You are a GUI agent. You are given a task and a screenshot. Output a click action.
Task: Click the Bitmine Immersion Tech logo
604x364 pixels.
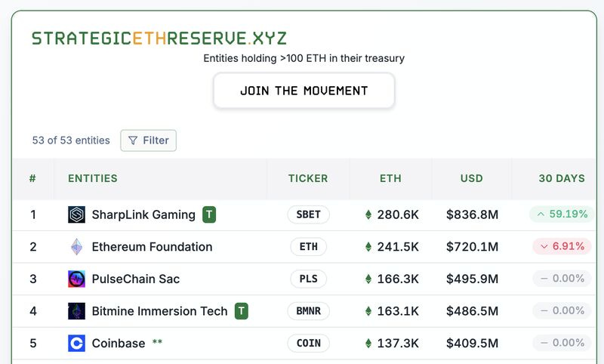[76, 311]
